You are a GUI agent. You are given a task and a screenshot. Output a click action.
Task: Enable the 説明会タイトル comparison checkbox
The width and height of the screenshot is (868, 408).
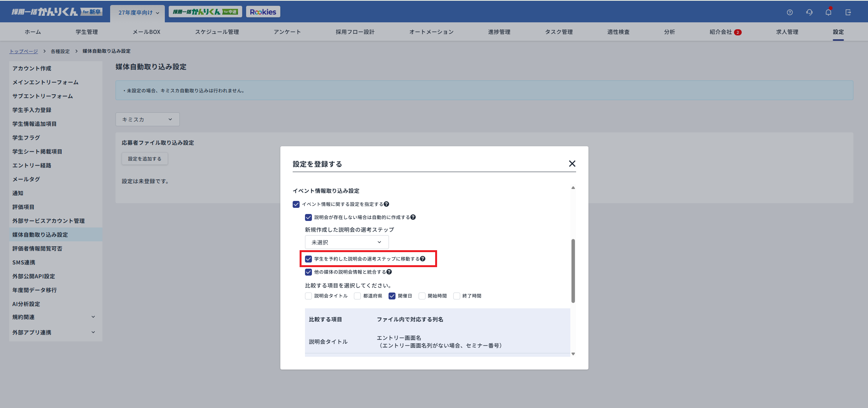(x=308, y=296)
